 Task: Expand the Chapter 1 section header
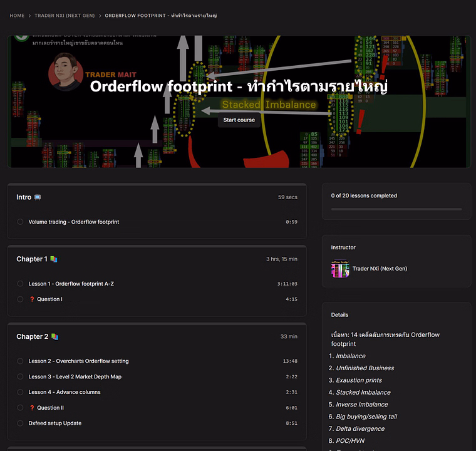(x=157, y=259)
